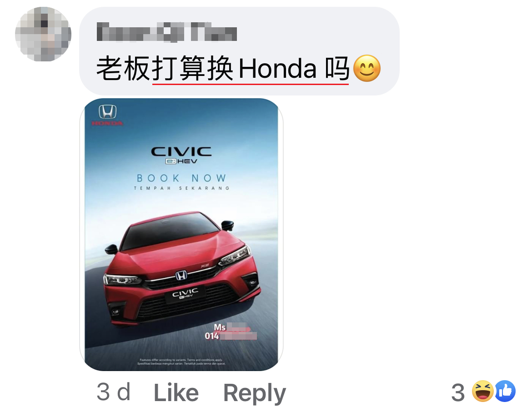The width and height of the screenshot is (532, 412).
Task: Click the BOOK NOW text in the ad
Action: point(181,178)
